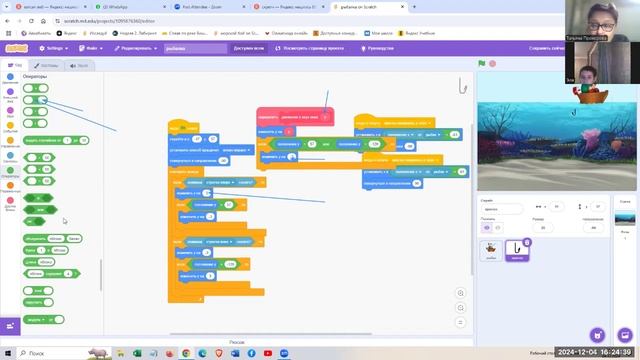Click the join strings operator block
The image size is (640, 360).
tap(53, 238)
